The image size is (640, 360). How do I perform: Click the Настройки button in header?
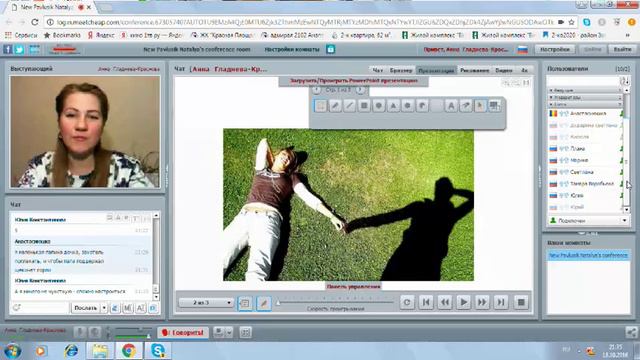(555, 49)
